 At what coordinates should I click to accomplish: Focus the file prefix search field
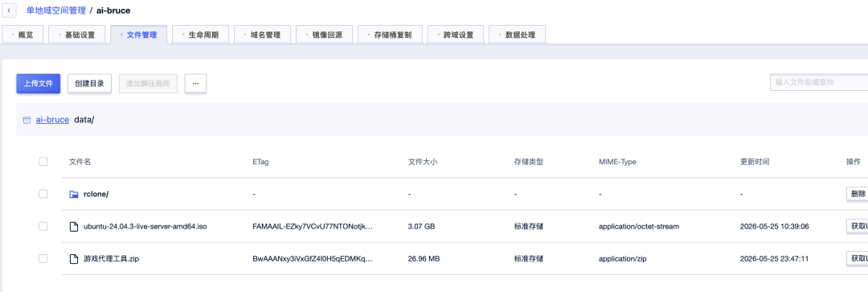(819, 82)
